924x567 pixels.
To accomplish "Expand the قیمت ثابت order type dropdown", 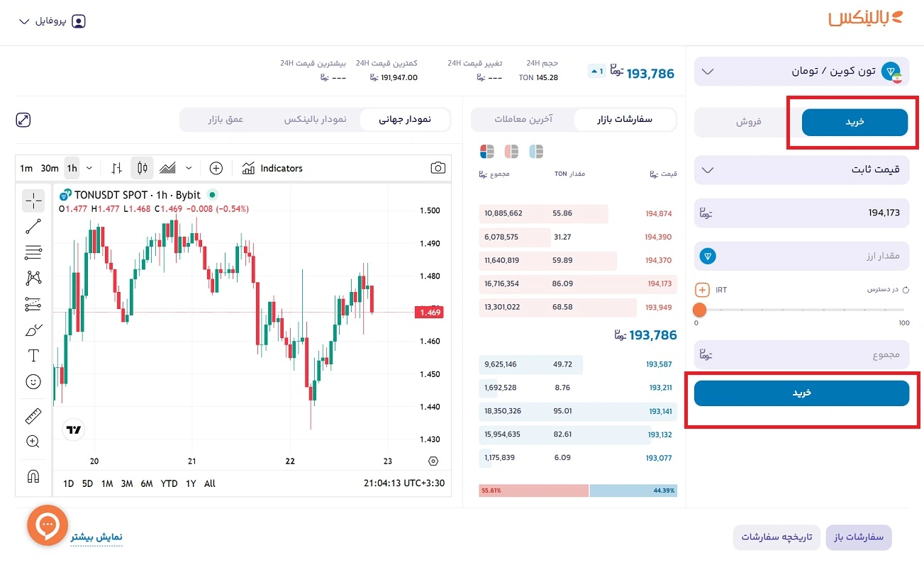I will [801, 170].
